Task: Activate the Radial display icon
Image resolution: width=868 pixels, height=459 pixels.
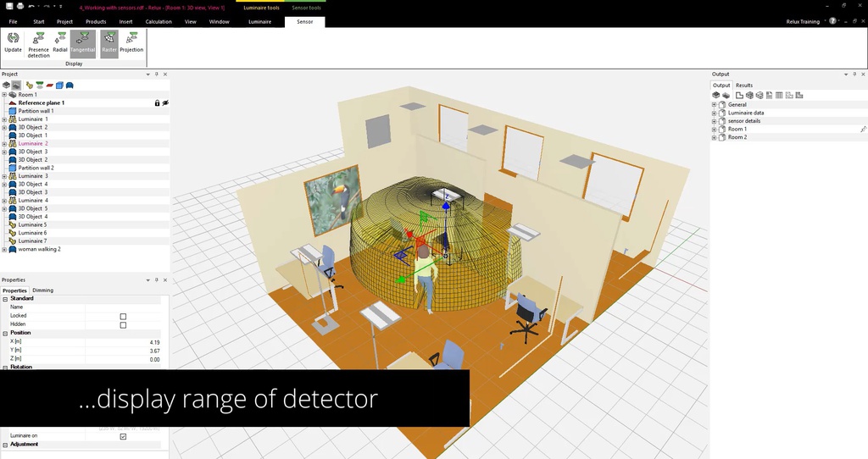Action: tap(60, 42)
